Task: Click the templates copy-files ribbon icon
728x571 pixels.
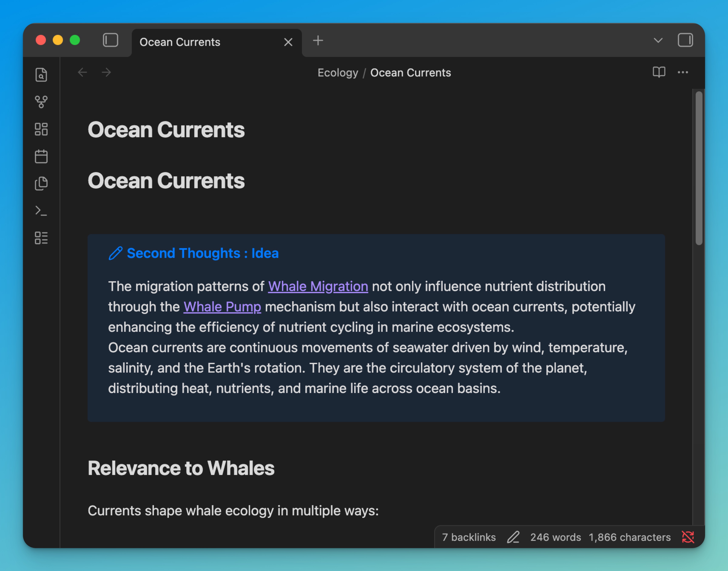Action: tap(41, 184)
